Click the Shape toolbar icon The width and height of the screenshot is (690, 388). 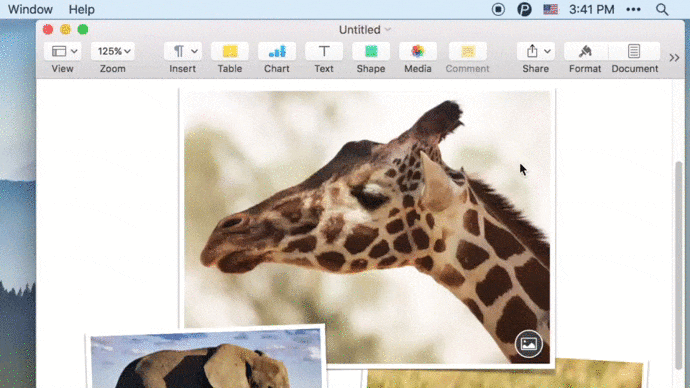coord(371,51)
